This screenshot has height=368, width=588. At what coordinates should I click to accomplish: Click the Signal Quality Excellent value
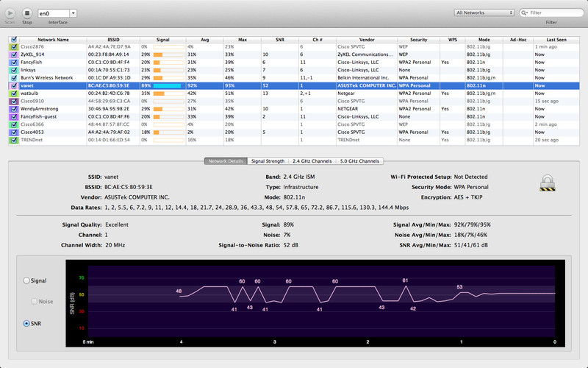coord(117,224)
